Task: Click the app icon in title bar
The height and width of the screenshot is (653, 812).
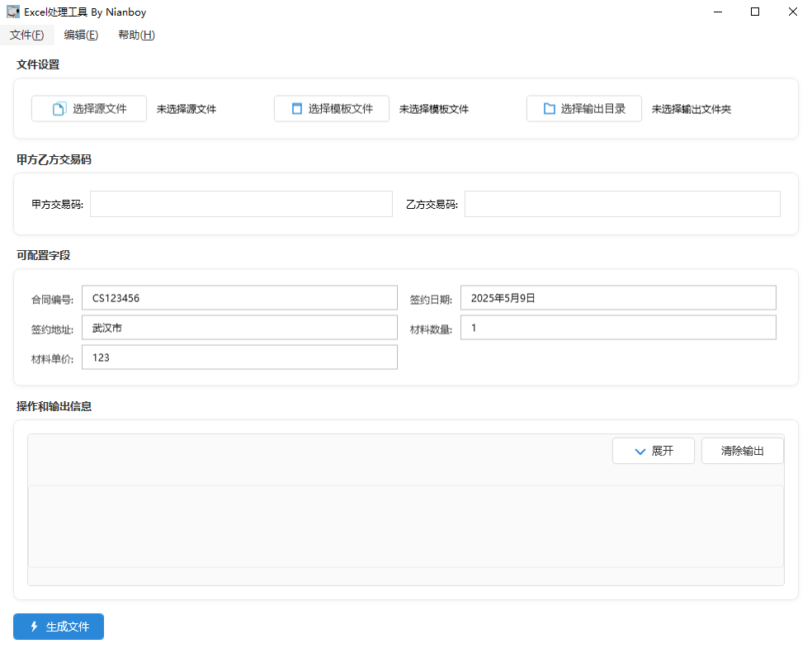Action: (13, 12)
